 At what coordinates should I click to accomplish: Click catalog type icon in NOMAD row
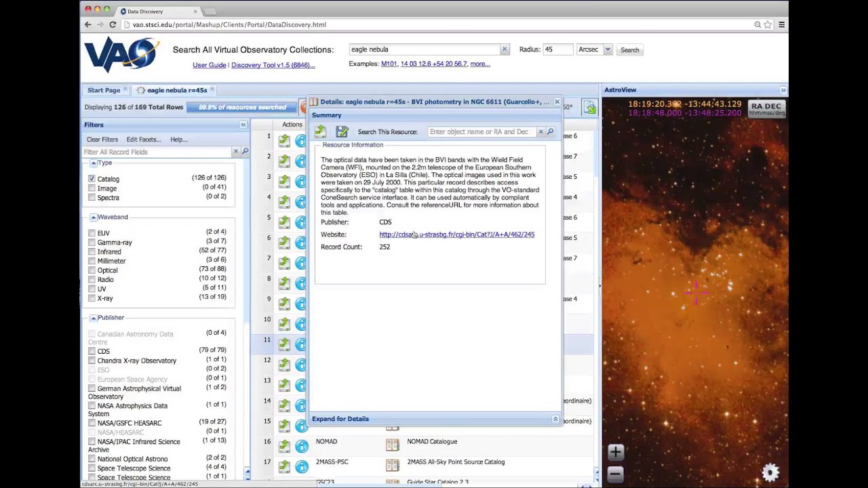[x=392, y=445]
